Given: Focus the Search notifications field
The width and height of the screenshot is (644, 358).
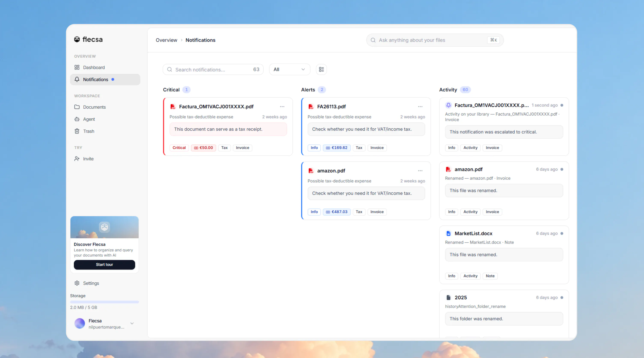Looking at the screenshot, I should [x=213, y=69].
